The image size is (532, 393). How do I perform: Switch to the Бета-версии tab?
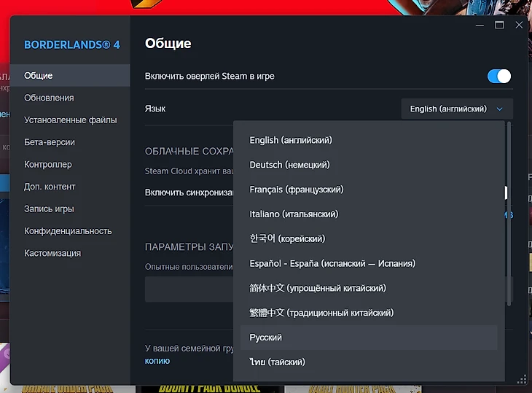click(50, 142)
